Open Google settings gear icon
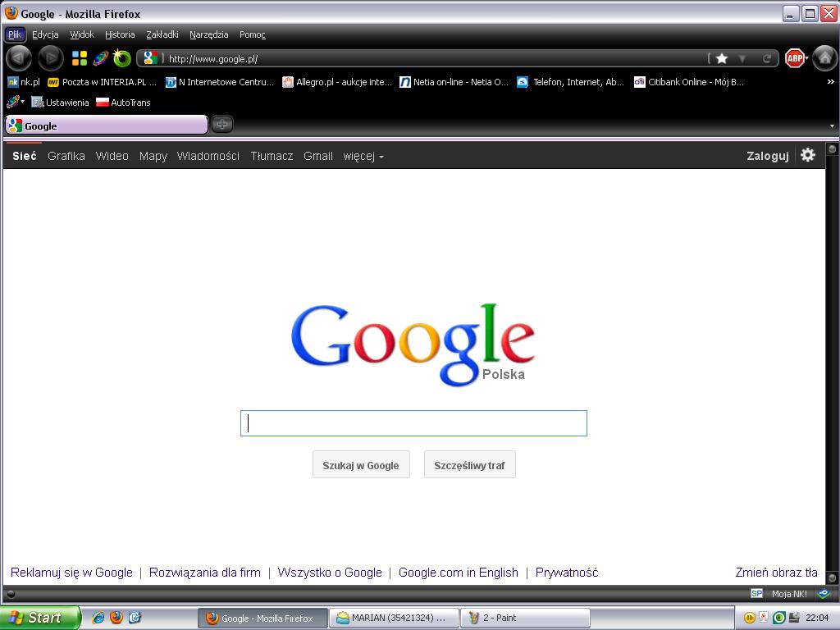 (808, 155)
